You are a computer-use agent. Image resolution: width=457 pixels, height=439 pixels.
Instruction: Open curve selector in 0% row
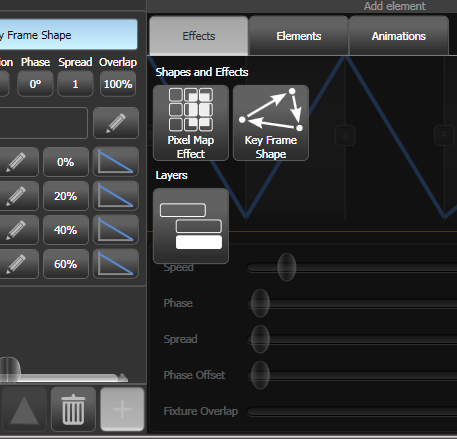(116, 162)
